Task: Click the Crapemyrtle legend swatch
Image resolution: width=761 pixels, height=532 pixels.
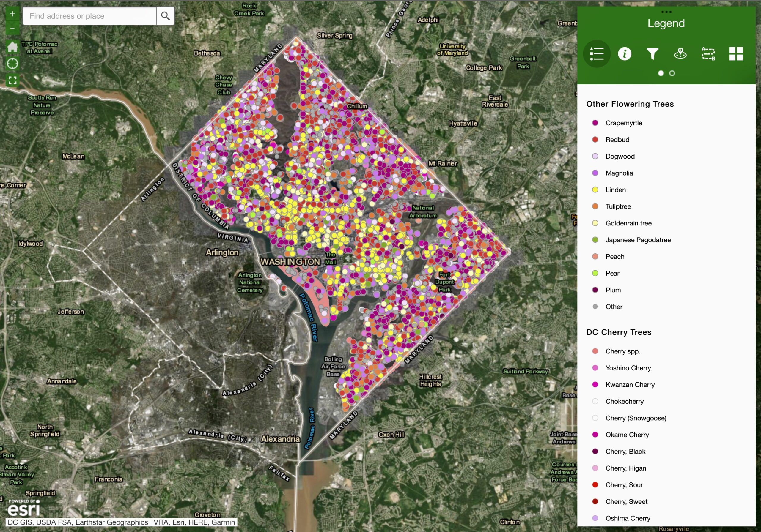Action: pos(595,123)
